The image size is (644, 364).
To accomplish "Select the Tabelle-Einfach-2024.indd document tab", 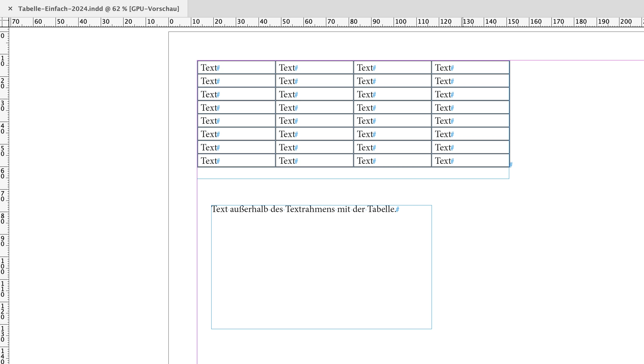I will click(x=98, y=8).
